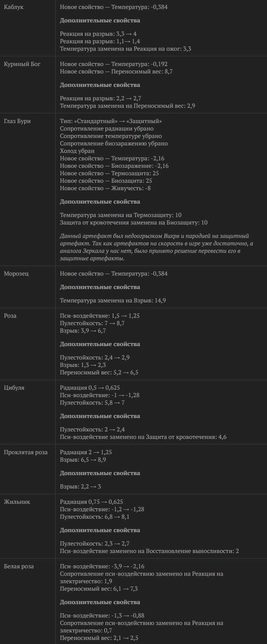Screen dimensions: 267x644
Task: Select the Каблук artifact name cell
Action: pos(14,7)
